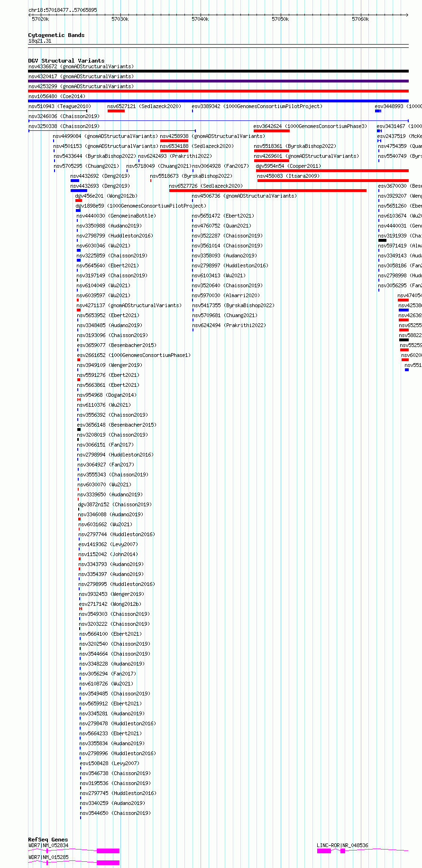Select esv1508428 (Levy2007) entry

point(110,763)
